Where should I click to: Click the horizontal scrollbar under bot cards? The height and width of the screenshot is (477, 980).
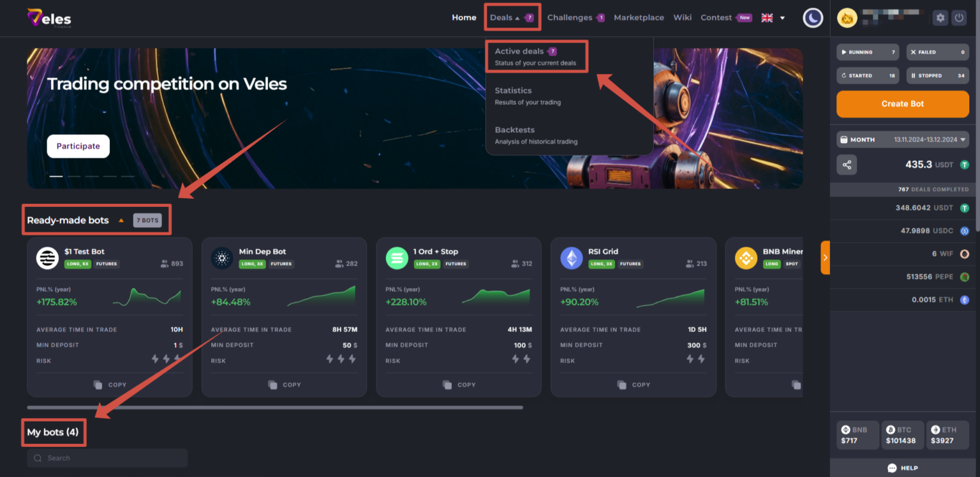274,407
